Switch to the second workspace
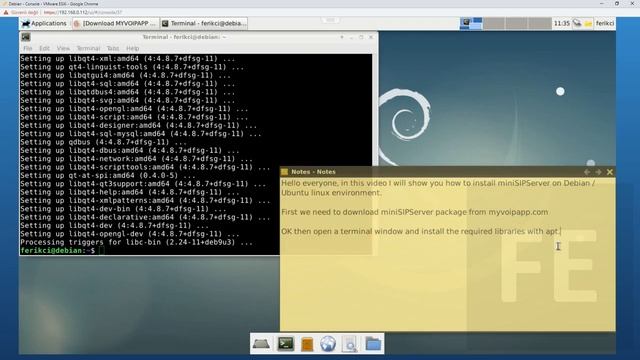This screenshot has height=360, width=640. (494, 23)
